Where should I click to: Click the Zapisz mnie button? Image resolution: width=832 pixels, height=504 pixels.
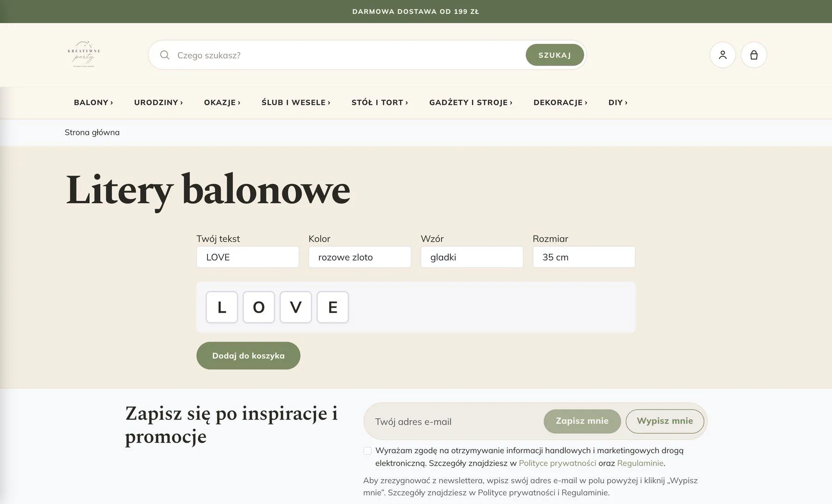[x=582, y=421]
